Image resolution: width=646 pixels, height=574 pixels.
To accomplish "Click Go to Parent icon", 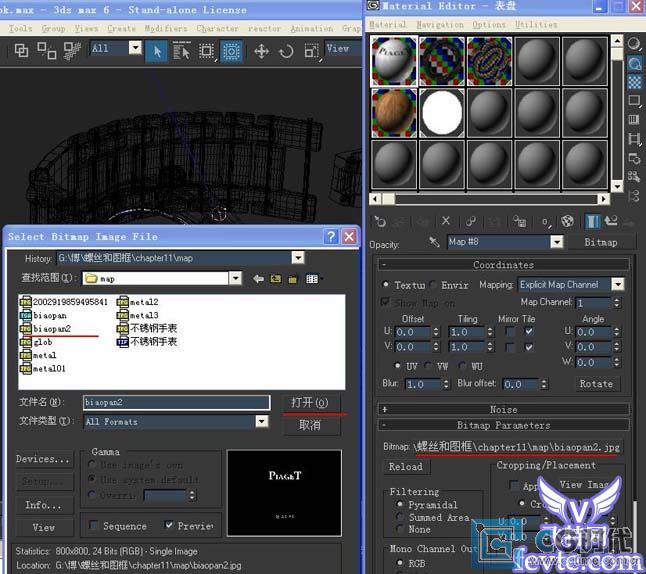I will point(611,222).
